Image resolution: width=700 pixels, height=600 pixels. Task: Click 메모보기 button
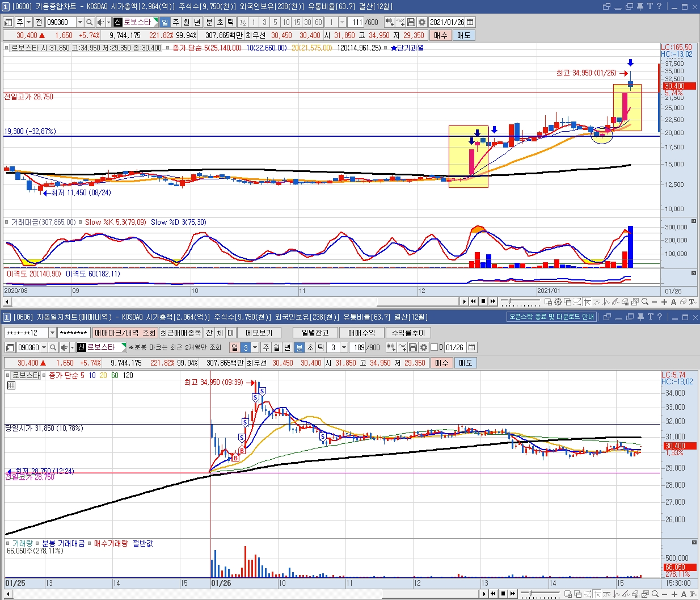click(x=259, y=333)
